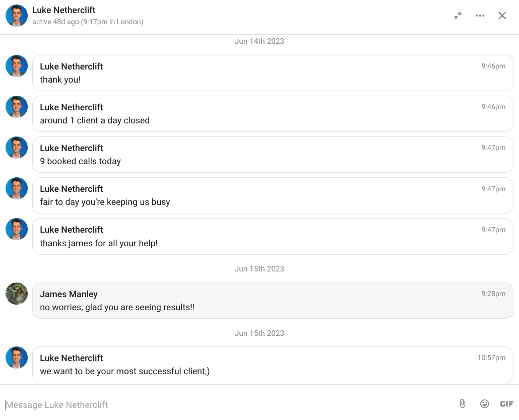Select the "around 1 client a day closed" message

(x=95, y=120)
